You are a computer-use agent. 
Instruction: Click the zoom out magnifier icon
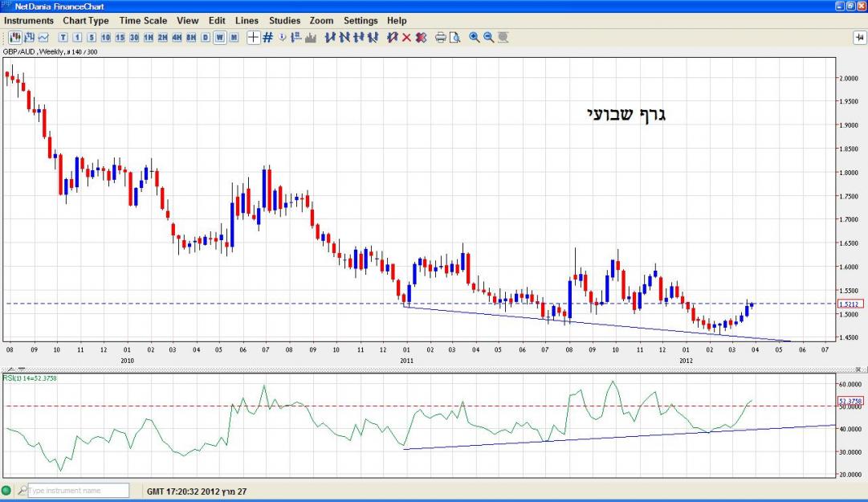click(x=488, y=37)
